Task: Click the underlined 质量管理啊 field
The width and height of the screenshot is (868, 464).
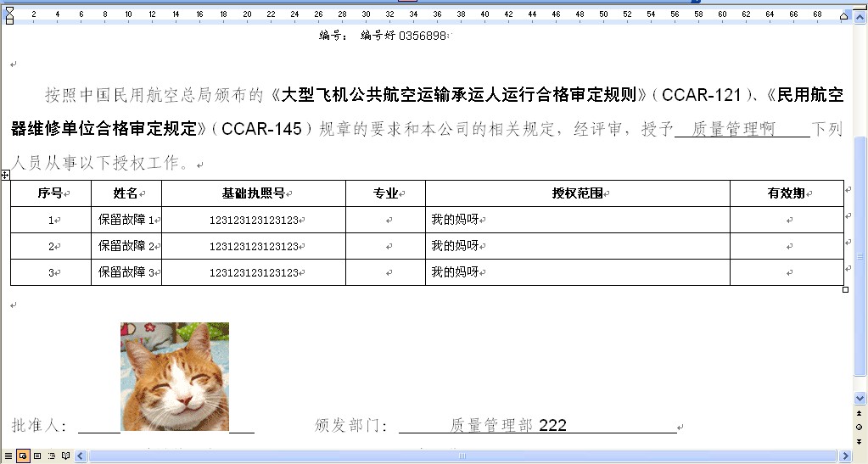Action: [742, 129]
